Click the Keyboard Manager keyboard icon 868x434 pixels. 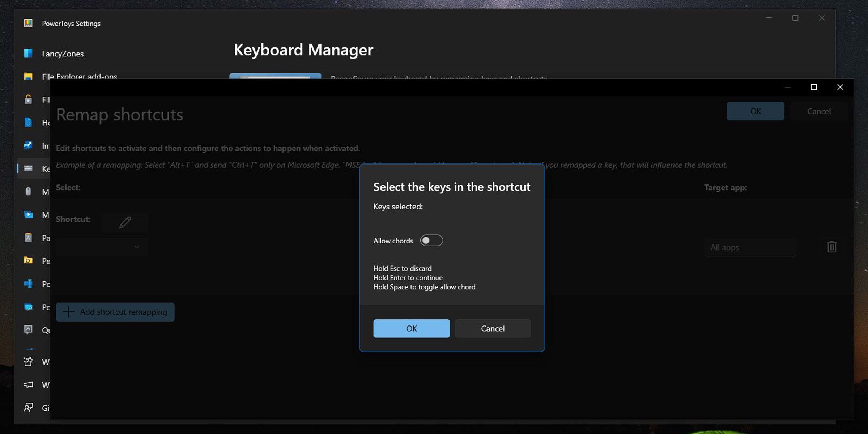coord(28,169)
